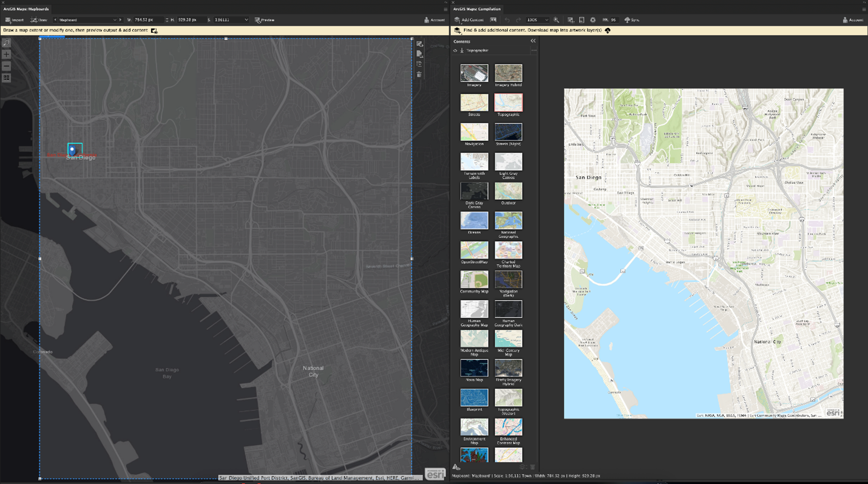Viewport: 868px width, 484px height.
Task: Click the trash icon beside the mapboard
Action: tap(419, 75)
